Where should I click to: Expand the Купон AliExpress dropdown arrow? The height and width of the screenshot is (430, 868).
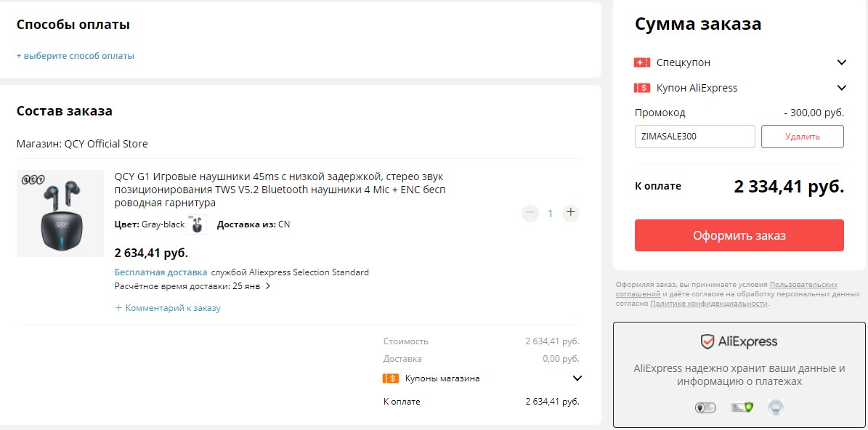pyautogui.click(x=842, y=88)
